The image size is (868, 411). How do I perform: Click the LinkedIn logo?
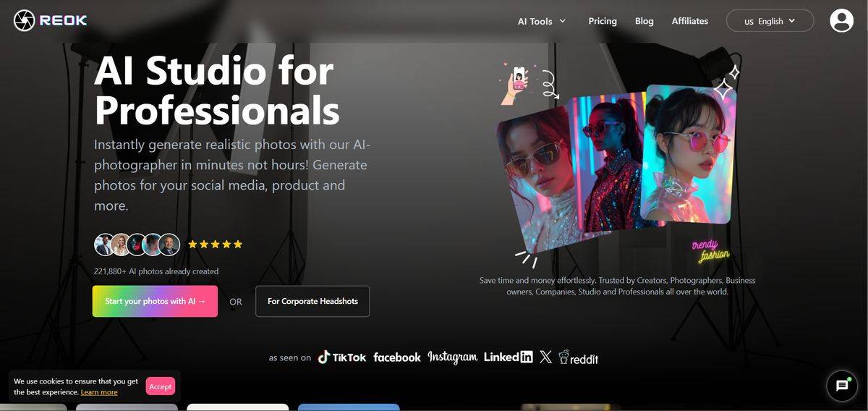508,357
